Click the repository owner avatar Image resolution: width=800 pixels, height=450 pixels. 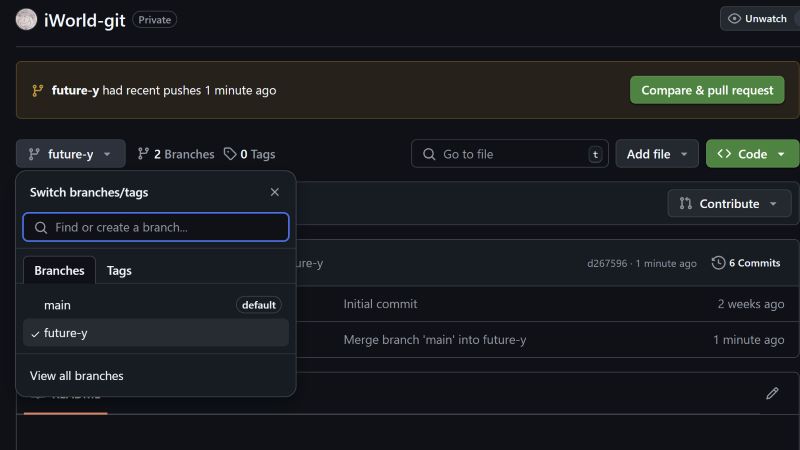26,20
